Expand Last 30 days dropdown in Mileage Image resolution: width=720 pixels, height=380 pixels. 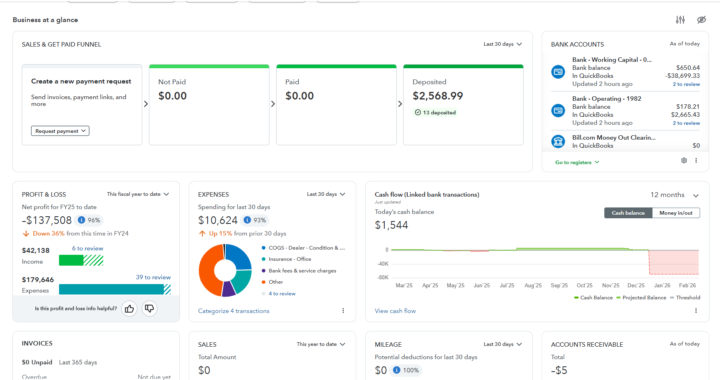502,344
